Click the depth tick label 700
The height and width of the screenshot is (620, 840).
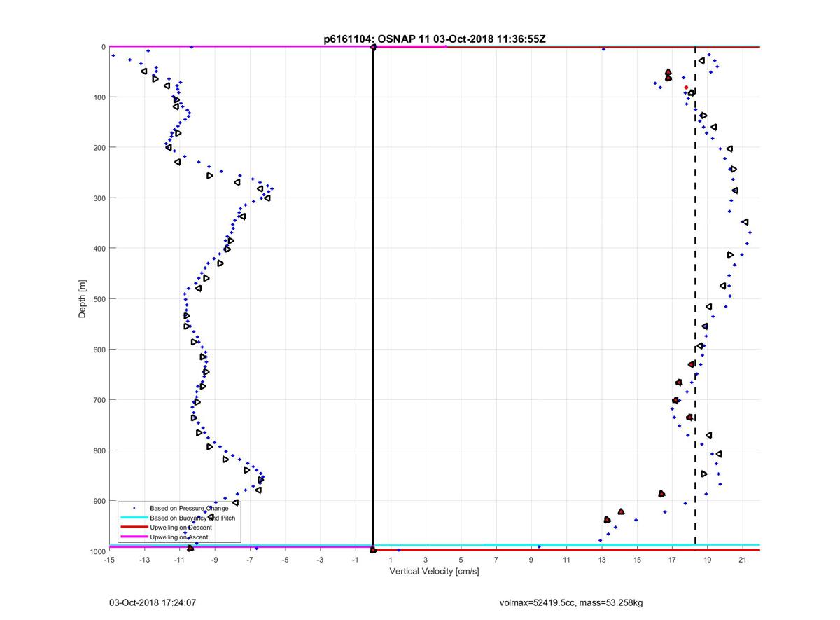[x=99, y=399]
